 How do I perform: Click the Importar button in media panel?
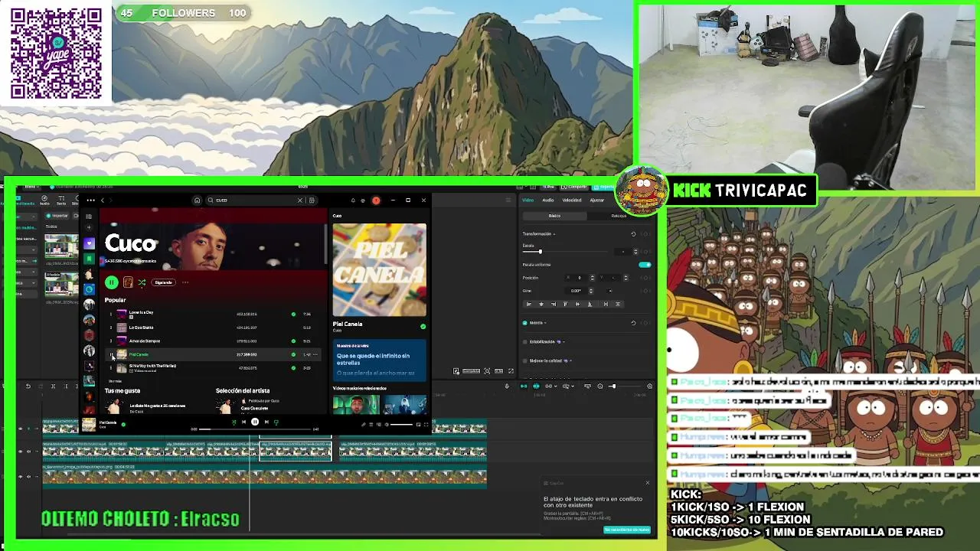tap(58, 216)
